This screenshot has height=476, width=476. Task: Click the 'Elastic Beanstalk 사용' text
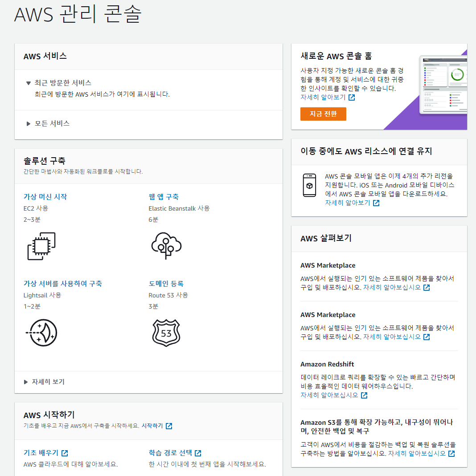[179, 208]
